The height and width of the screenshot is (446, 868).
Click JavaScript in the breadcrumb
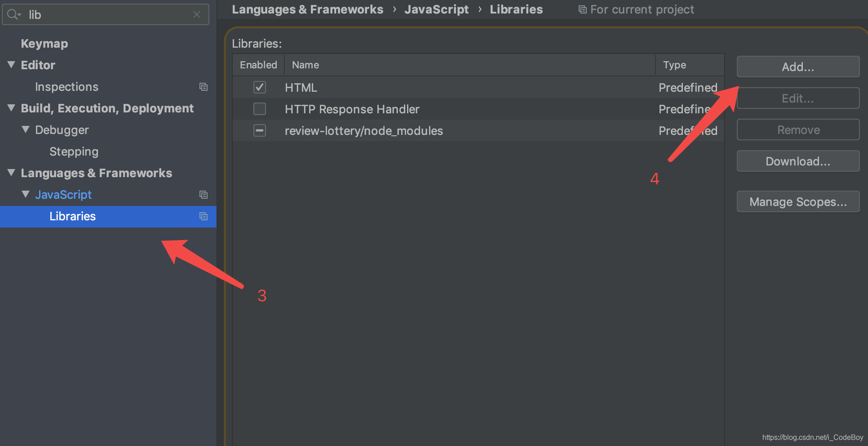[437, 9]
